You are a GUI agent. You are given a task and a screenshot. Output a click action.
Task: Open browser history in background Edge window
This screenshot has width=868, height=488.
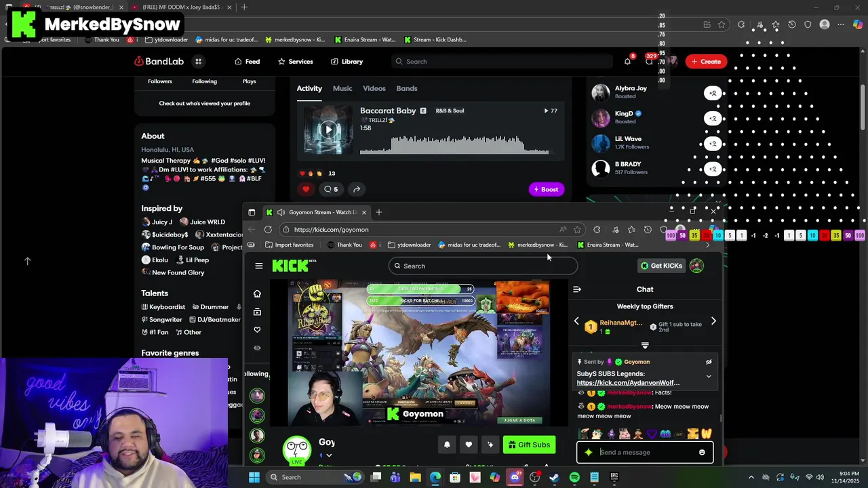coord(792,24)
